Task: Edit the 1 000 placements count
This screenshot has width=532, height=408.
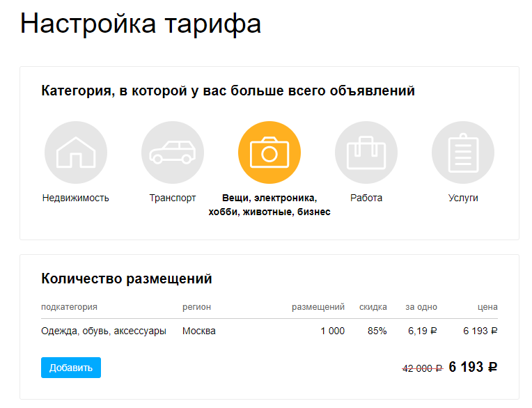Action: (333, 331)
